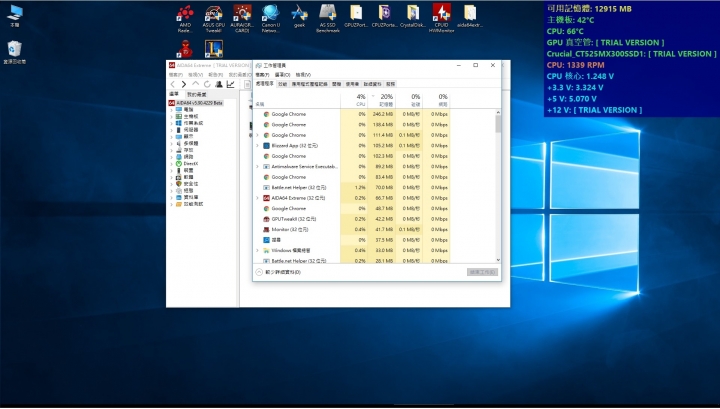The width and height of the screenshot is (720, 409).
Task: Expand the third Google Chrome process group
Action: point(257,135)
